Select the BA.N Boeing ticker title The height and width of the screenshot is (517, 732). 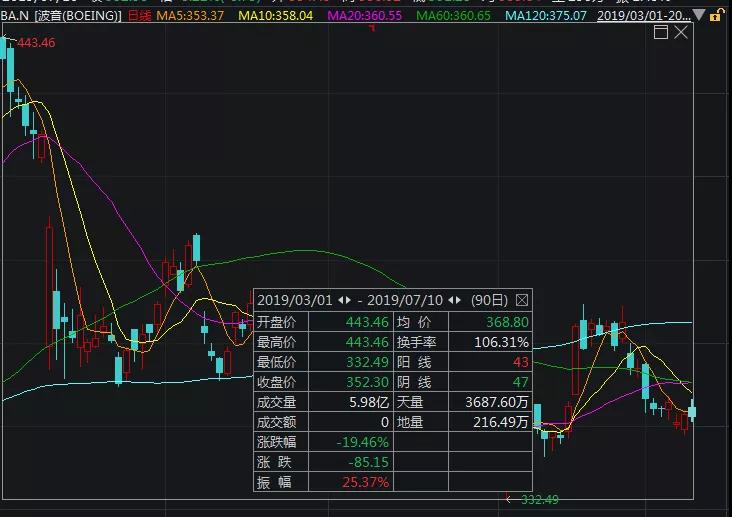(x=61, y=15)
